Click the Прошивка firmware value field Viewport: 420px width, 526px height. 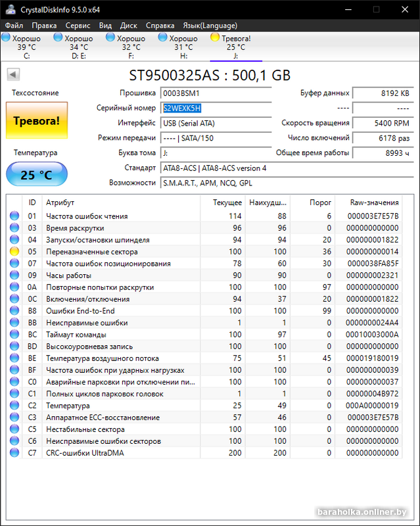coord(216,93)
